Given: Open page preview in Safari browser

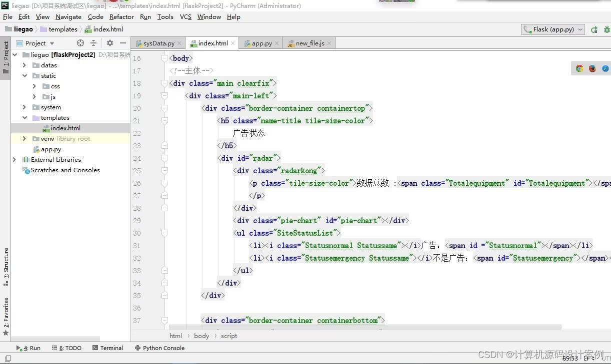Looking at the screenshot, I should coord(605,68).
